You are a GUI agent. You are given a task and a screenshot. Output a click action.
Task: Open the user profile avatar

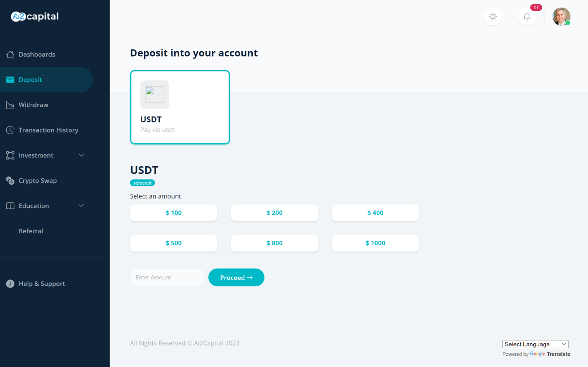[561, 17]
